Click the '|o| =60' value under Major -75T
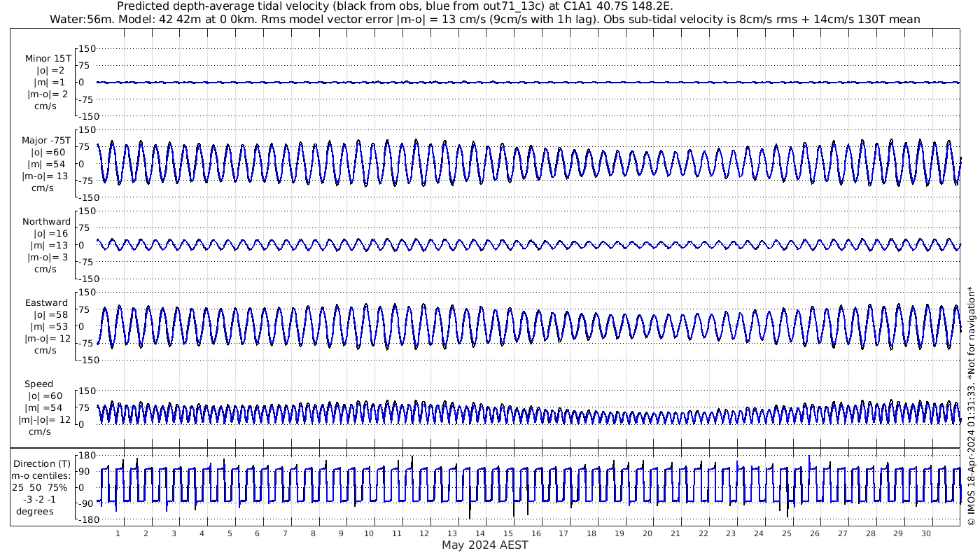The image size is (980, 560). point(48,153)
